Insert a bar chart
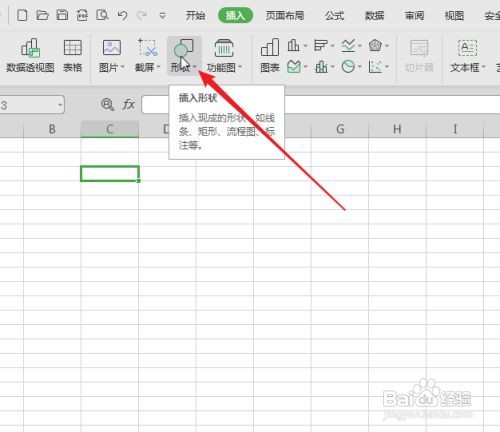Image resolution: width=500 pixels, height=432 pixels. tap(321, 45)
